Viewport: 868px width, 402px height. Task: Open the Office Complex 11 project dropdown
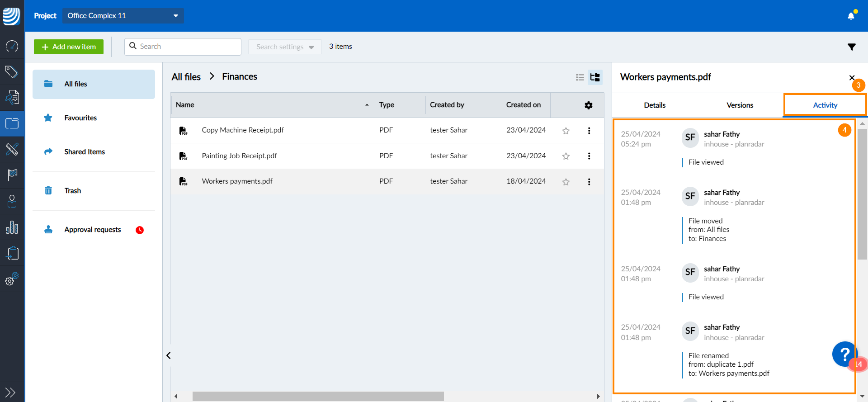123,16
